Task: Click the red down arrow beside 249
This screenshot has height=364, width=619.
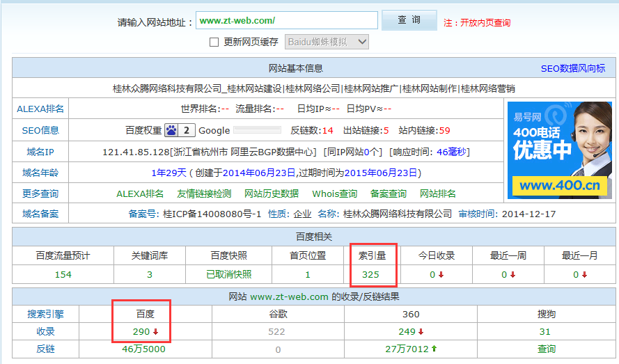Action: (x=421, y=332)
